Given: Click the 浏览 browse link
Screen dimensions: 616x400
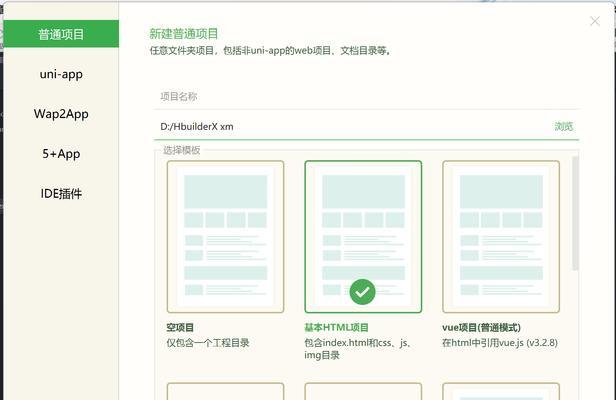Looking at the screenshot, I should (x=564, y=127).
